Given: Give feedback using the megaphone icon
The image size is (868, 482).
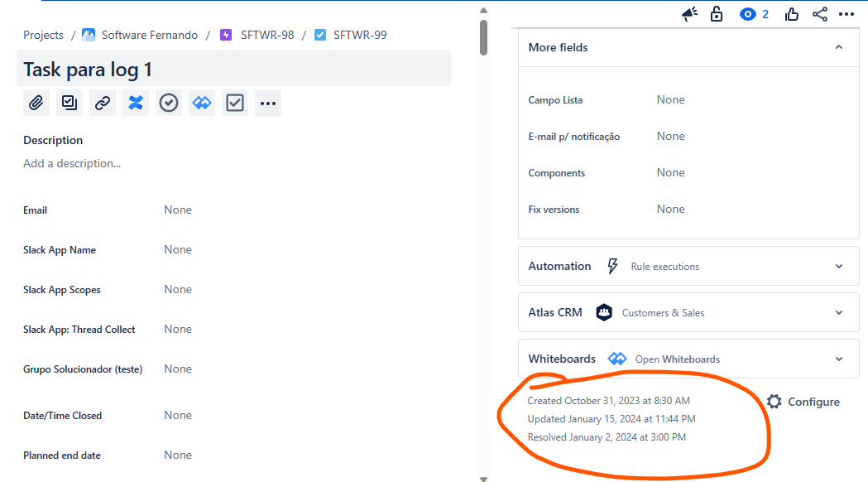Looking at the screenshot, I should tap(689, 14).
